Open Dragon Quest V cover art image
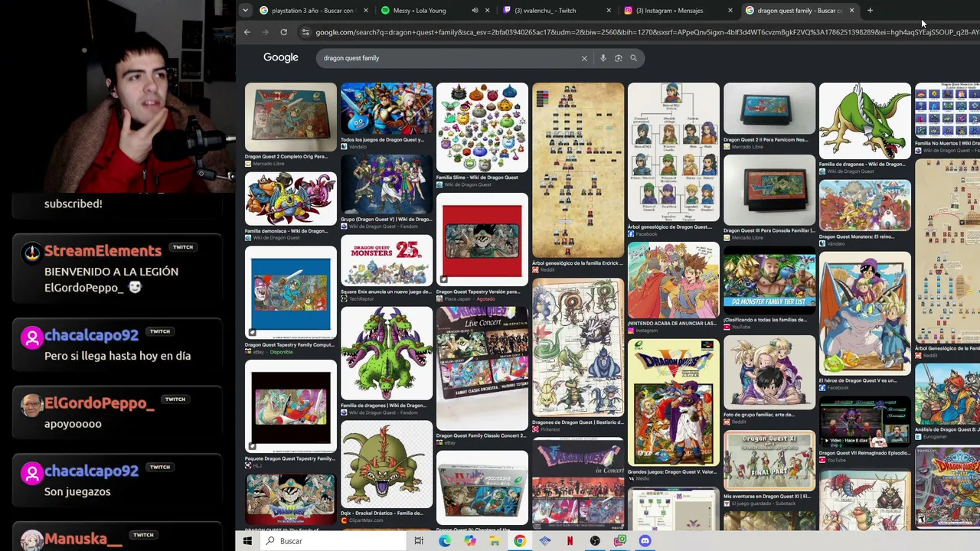 (x=674, y=403)
